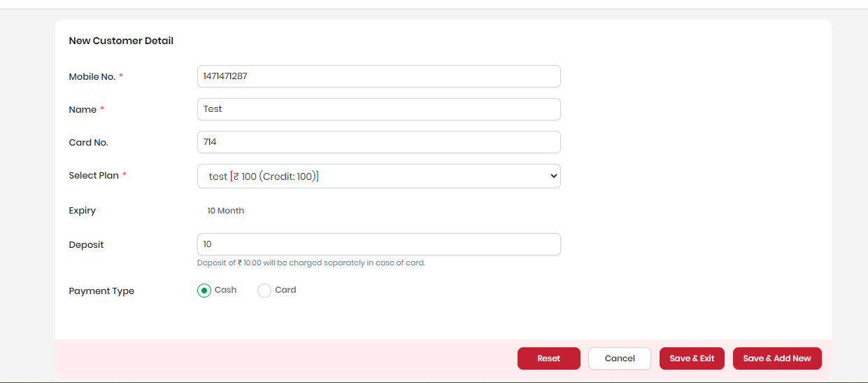Screen dimensions: 868x383
Task: Select the Cash payment radio button
Action: (204, 291)
